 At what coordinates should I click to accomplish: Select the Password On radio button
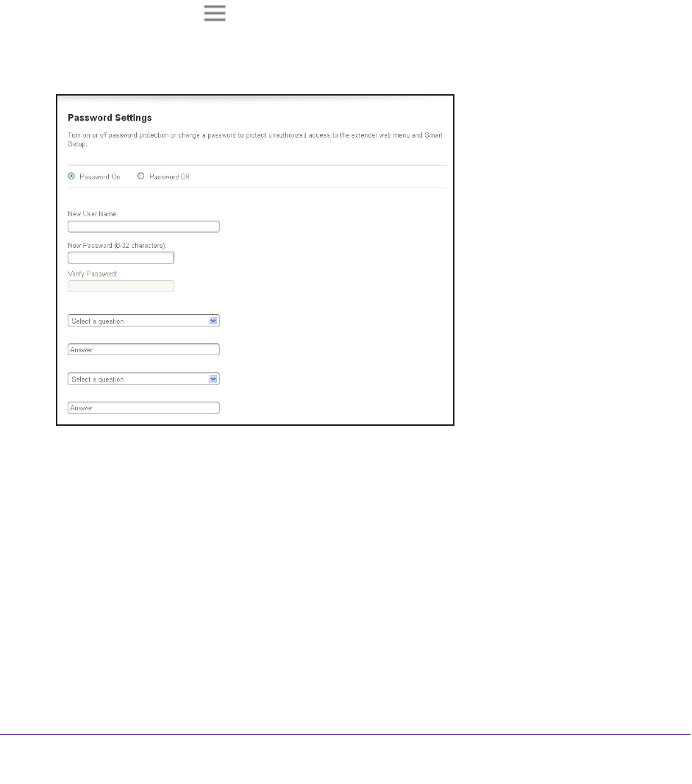(71, 176)
